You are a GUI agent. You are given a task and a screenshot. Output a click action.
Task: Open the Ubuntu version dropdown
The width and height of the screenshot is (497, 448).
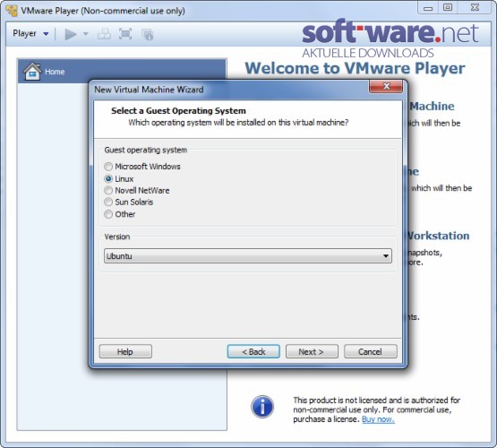pos(248,256)
